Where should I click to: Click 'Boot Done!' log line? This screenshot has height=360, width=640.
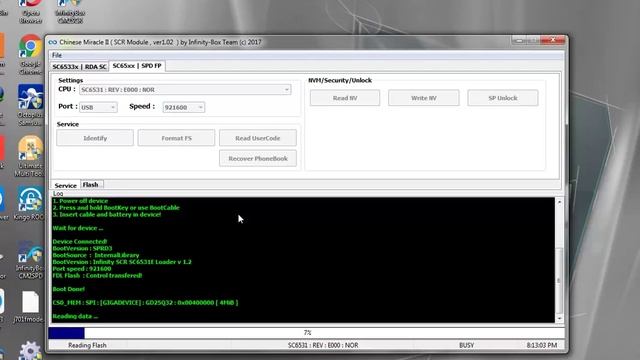tap(69, 289)
